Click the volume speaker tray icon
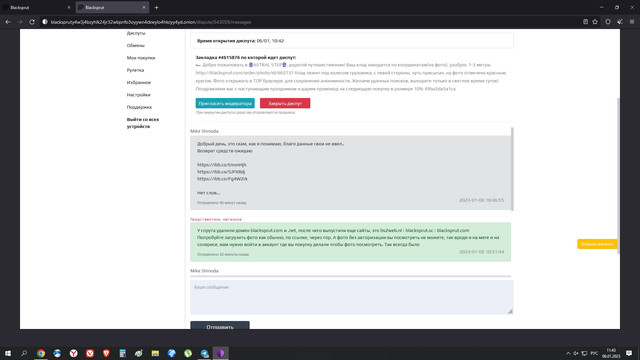This screenshot has height=360, width=640. pos(576,353)
